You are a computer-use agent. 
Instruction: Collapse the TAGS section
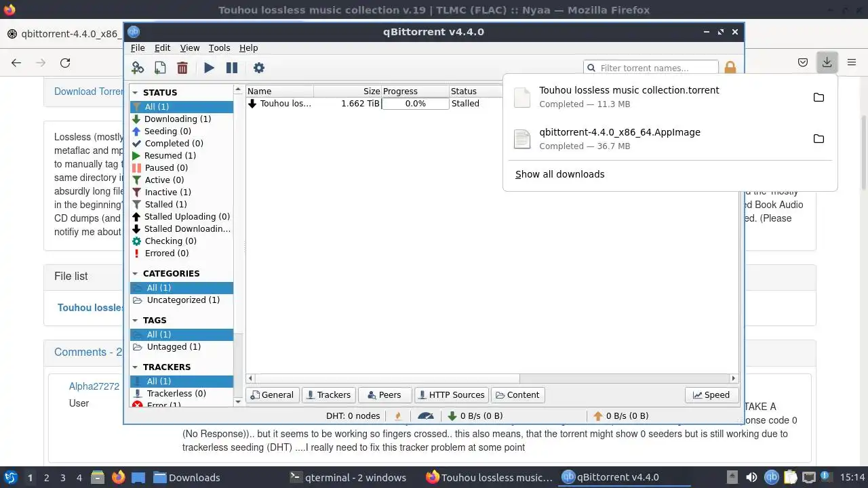point(135,321)
